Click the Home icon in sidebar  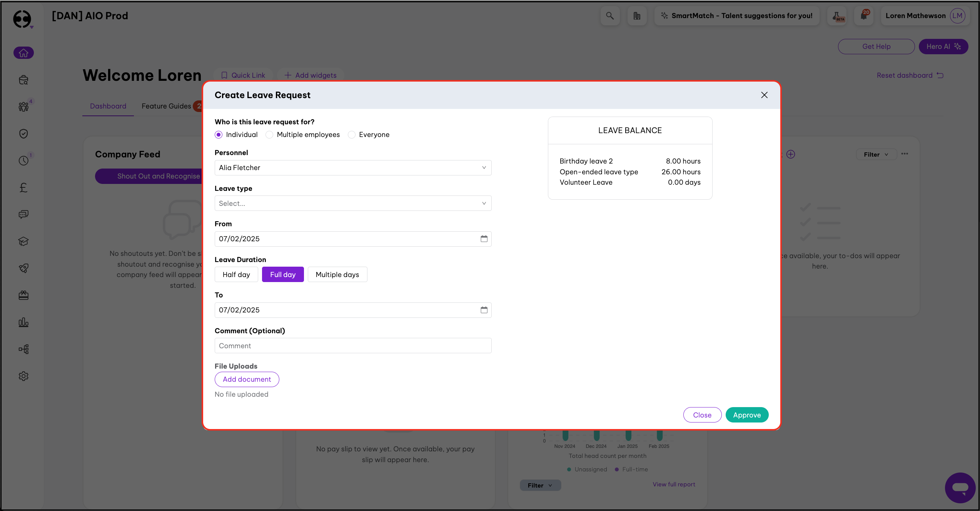tap(23, 53)
